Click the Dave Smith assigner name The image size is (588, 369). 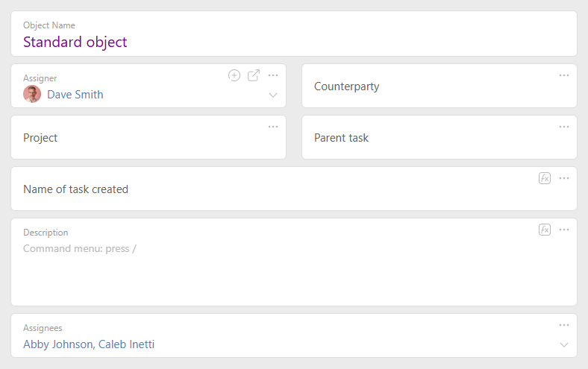75,95
